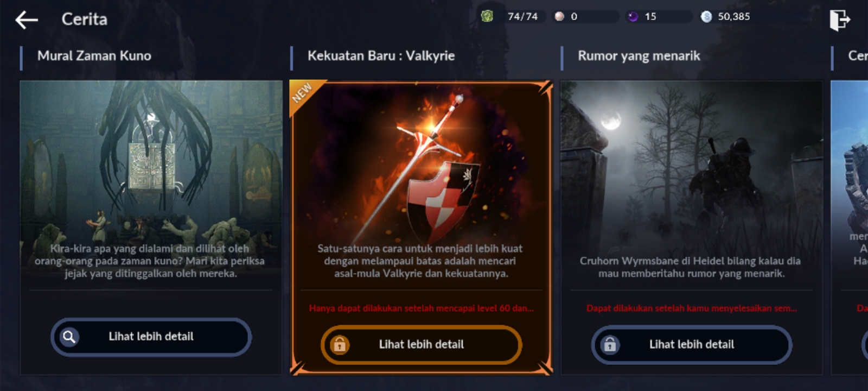Tap the purple black pearl icon
The height and width of the screenshot is (391, 868).
pos(633,16)
